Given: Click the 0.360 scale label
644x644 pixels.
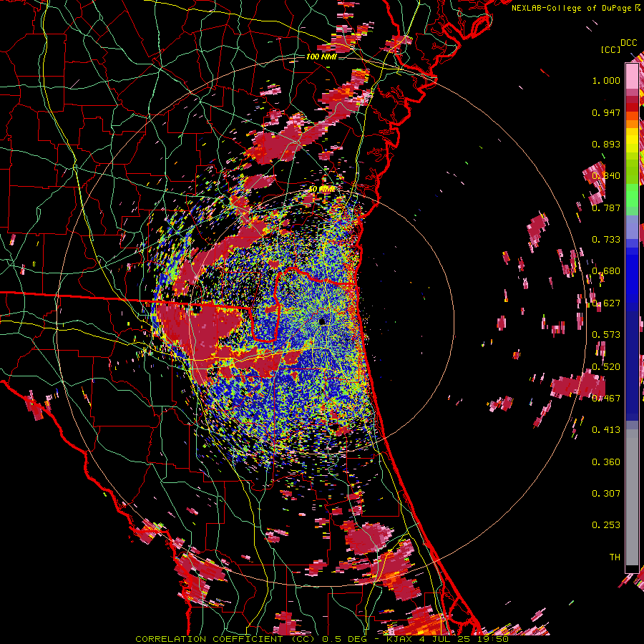Looking at the screenshot, I should (606, 462).
